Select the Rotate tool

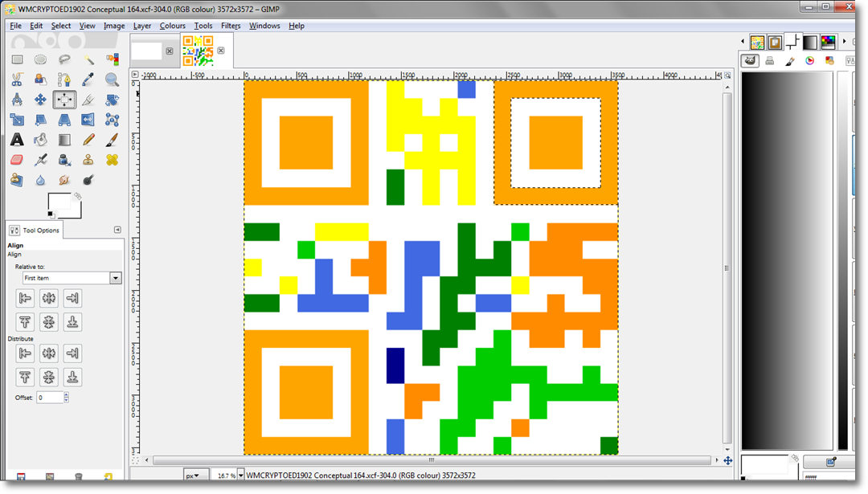coord(112,100)
